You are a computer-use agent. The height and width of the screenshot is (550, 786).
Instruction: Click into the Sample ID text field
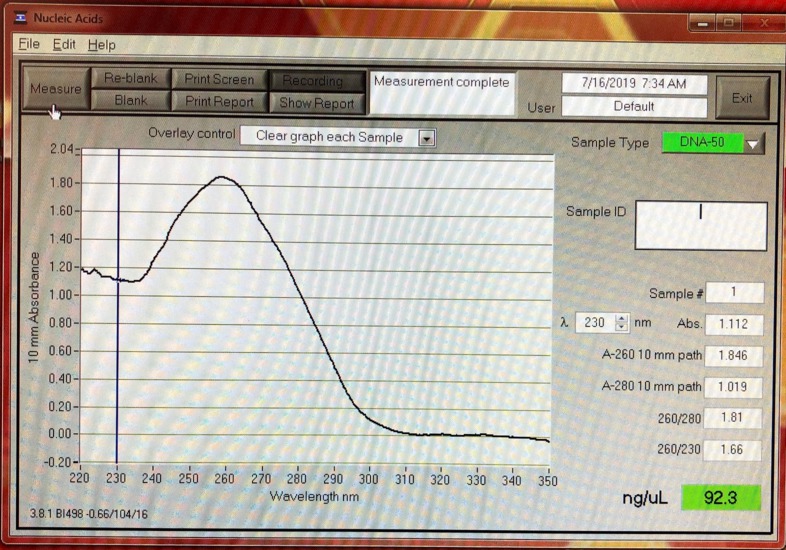tap(700, 226)
